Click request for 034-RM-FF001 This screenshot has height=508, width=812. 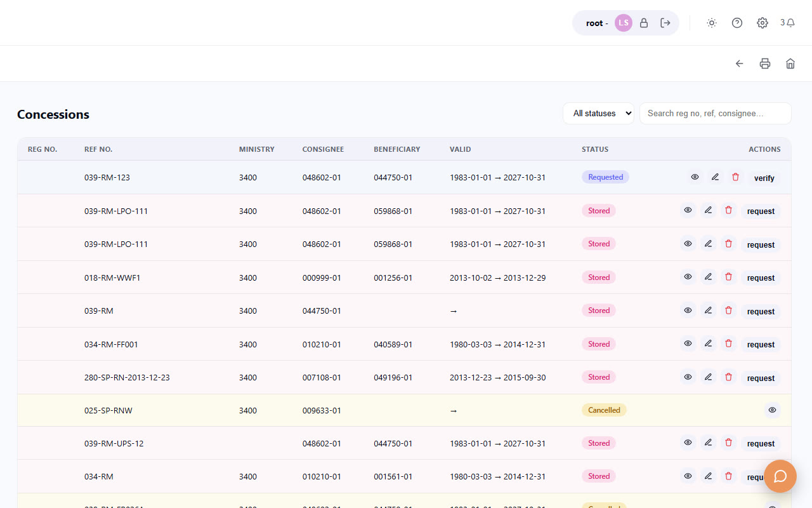[761, 344]
